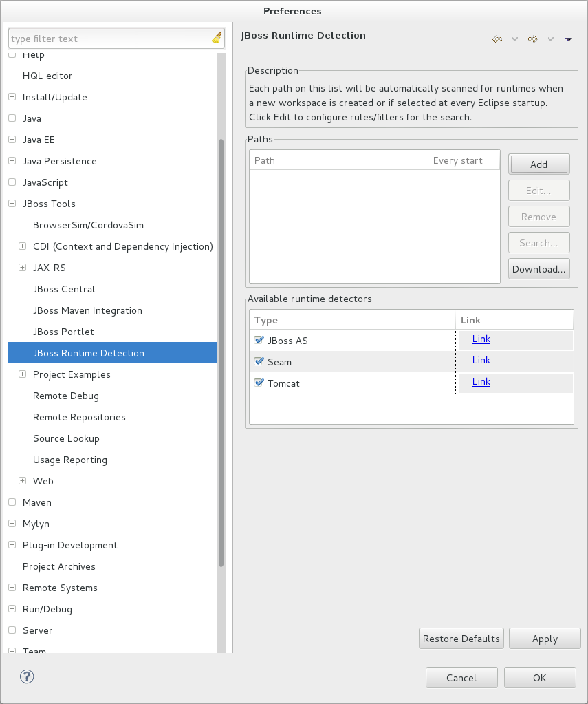Disable the JBoss AS runtime detector

(259, 339)
